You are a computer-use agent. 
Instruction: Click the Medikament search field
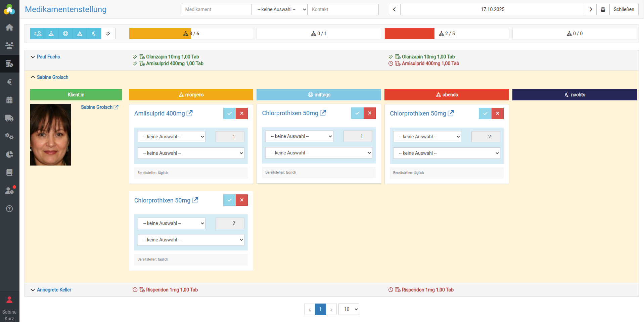point(216,9)
